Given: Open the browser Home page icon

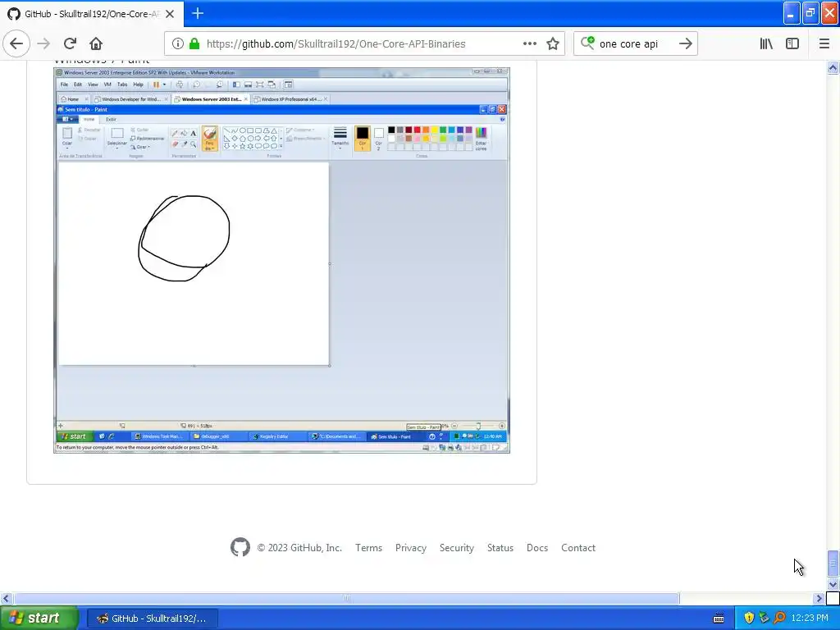Looking at the screenshot, I should point(96,43).
